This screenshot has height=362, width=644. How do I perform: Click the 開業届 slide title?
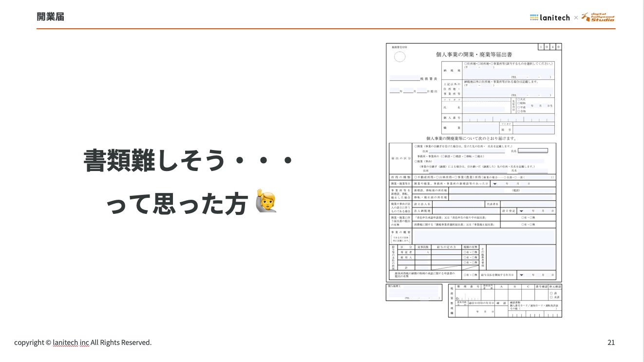tap(50, 17)
